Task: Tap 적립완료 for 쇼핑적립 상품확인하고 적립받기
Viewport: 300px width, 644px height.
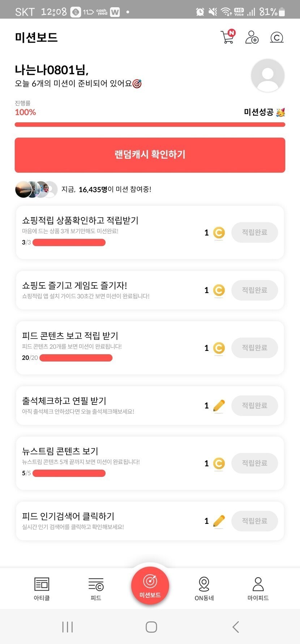Action: click(x=254, y=232)
